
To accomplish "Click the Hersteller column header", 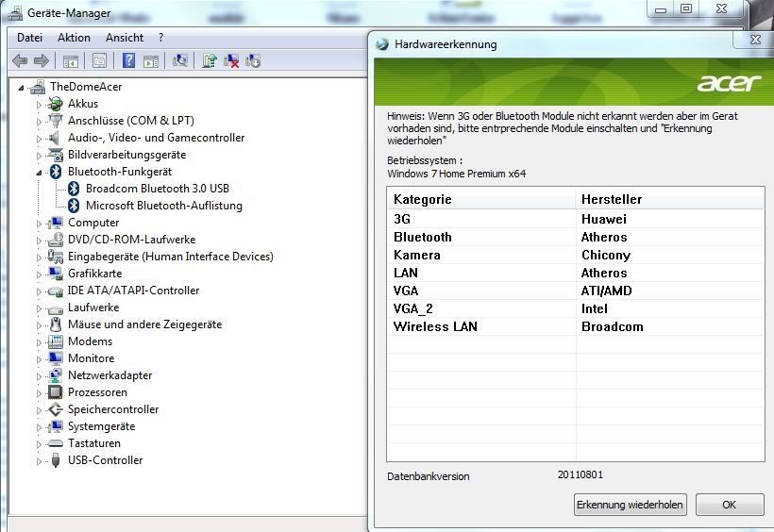I will (669, 199).
